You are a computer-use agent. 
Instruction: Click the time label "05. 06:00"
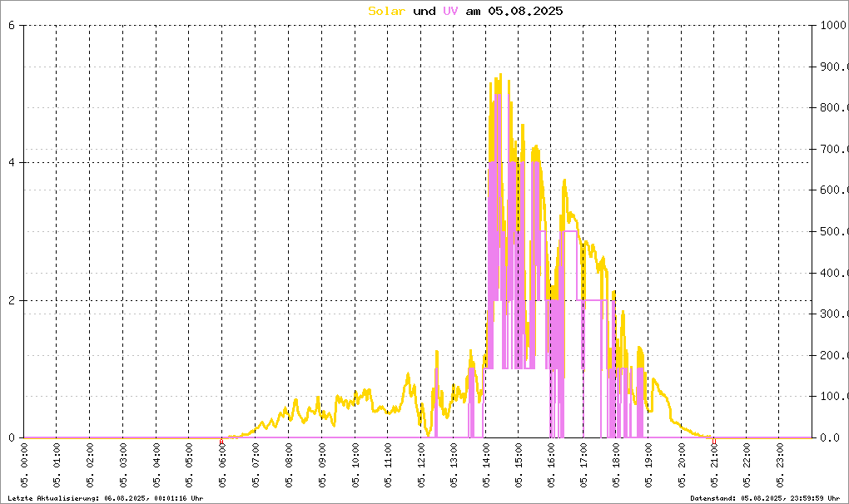pyautogui.click(x=221, y=466)
